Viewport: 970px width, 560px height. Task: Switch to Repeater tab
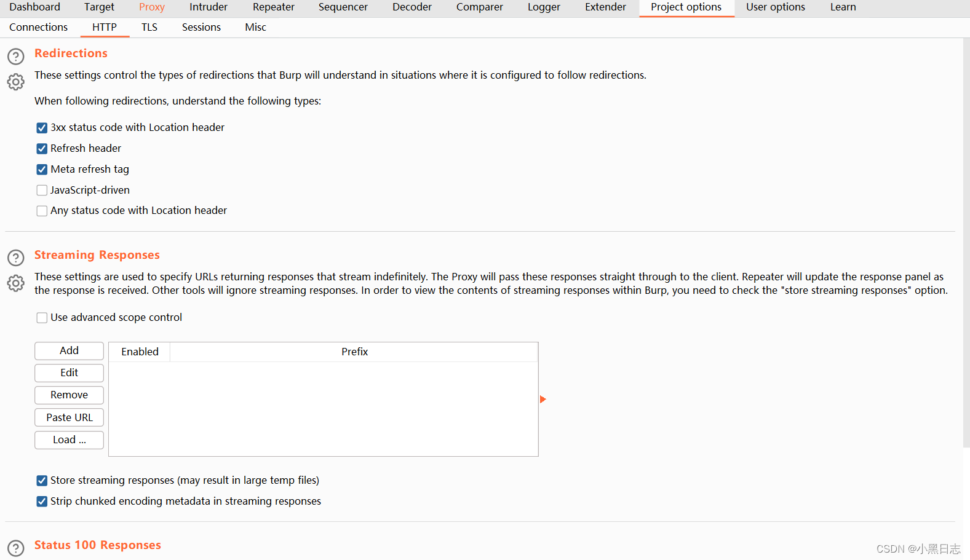coord(274,7)
